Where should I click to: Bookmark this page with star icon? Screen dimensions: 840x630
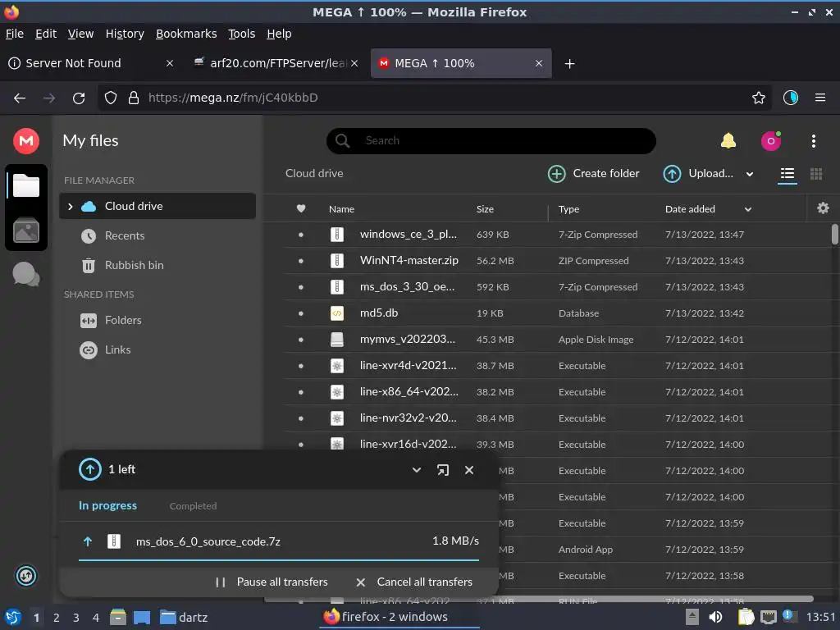pyautogui.click(x=758, y=98)
